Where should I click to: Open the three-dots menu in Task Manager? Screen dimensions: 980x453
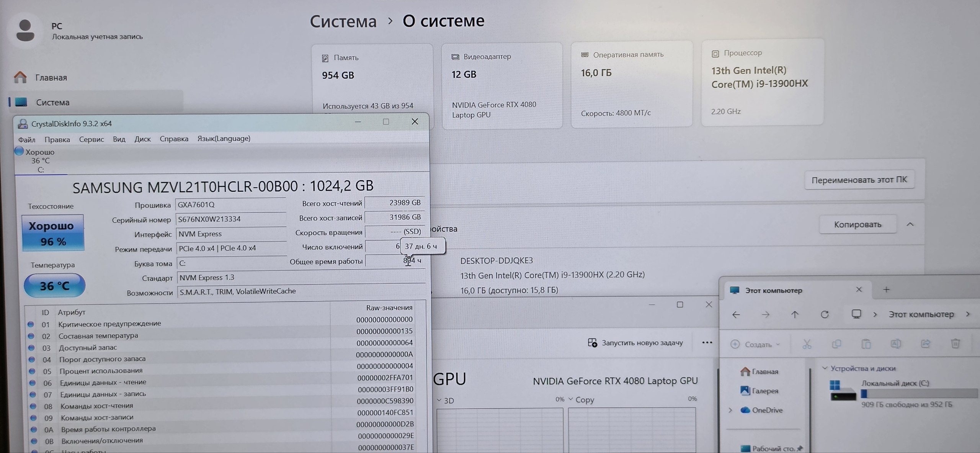[x=707, y=342]
